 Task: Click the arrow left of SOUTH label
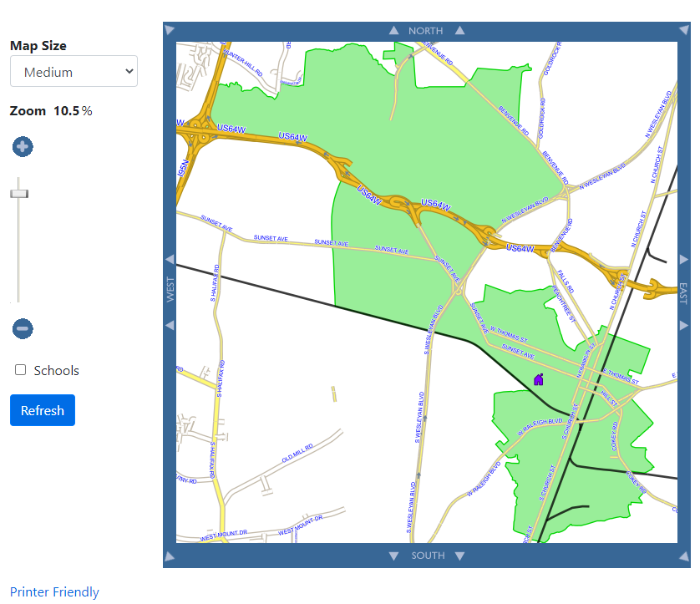pos(394,556)
